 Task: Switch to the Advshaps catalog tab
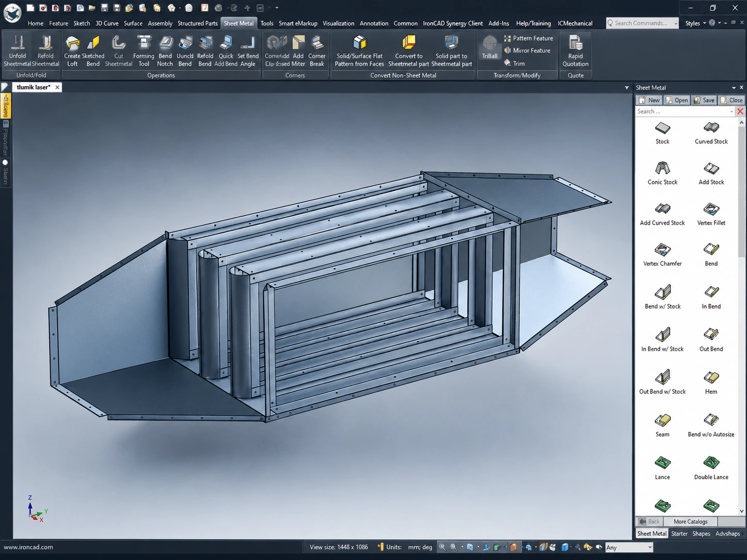tap(727, 534)
